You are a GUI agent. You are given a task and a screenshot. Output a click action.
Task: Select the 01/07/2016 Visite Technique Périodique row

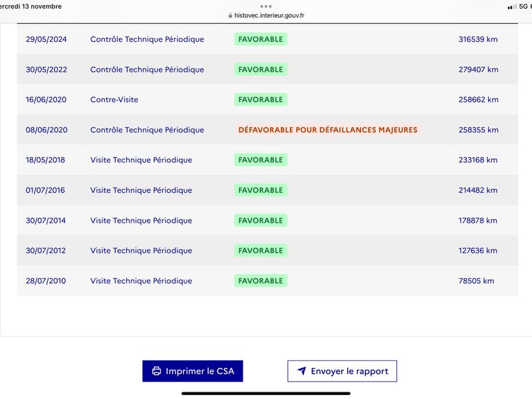point(267,190)
